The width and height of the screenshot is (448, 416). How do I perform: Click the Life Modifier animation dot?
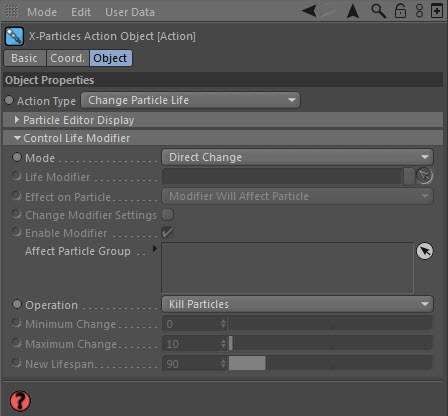pos(16,176)
